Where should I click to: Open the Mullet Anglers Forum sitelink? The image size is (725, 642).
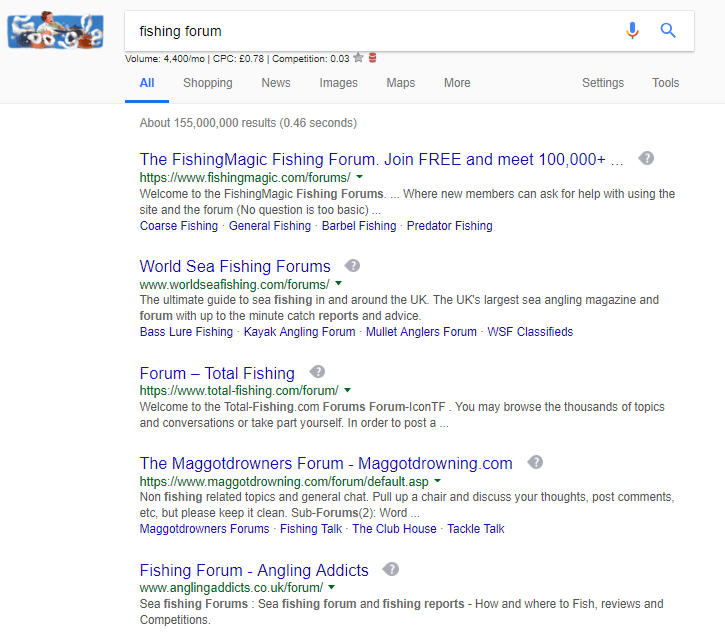421,332
